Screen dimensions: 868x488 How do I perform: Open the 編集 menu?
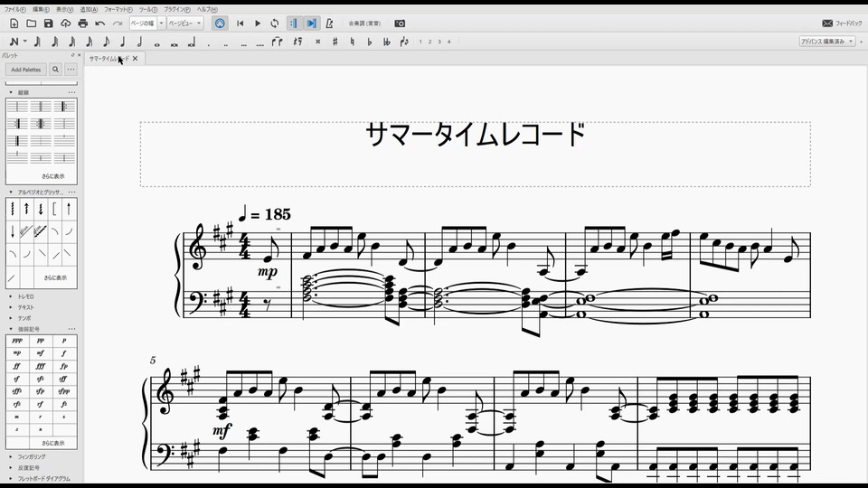41,9
